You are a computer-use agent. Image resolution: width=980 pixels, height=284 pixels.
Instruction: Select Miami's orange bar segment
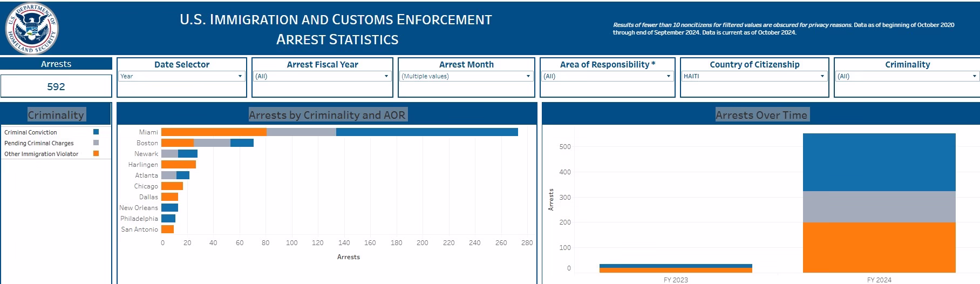tap(214, 132)
